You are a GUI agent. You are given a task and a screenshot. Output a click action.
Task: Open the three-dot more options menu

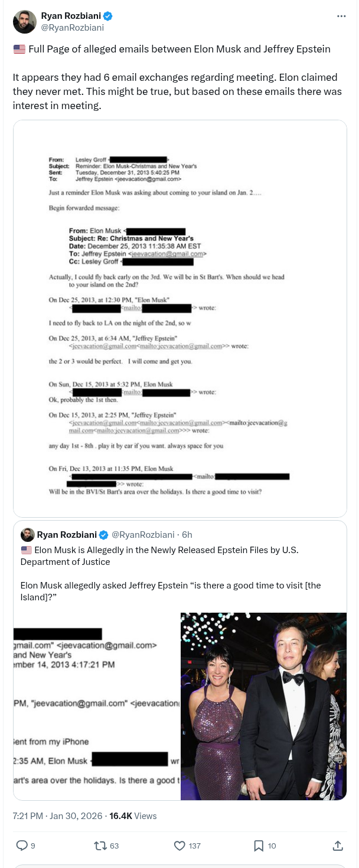[341, 16]
